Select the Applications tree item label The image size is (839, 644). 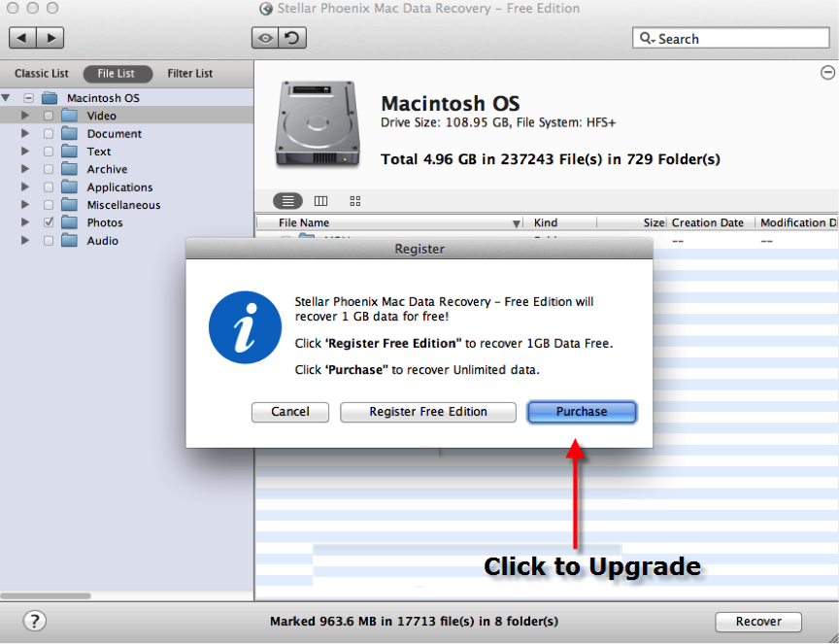[x=119, y=187]
